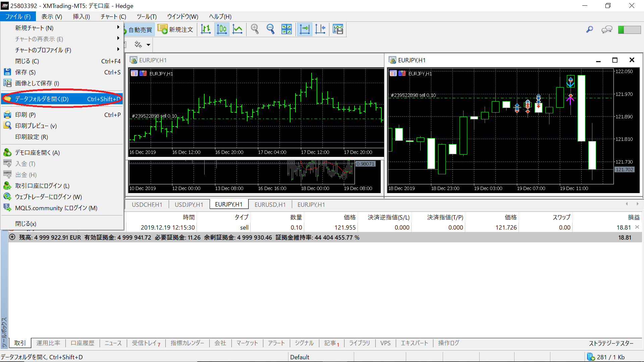Image resolution: width=644 pixels, height=362 pixels.
Task: Toggle the auto scroll chart button
Action: pyautogui.click(x=305, y=29)
